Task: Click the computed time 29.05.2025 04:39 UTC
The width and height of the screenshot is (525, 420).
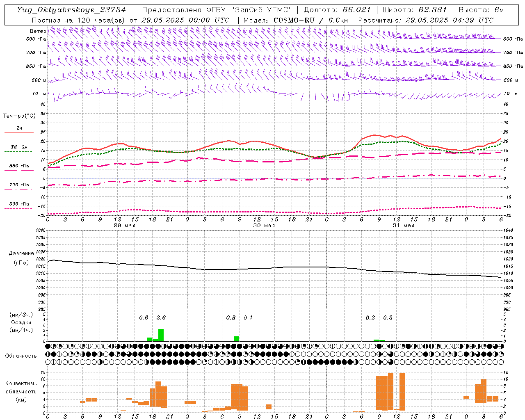Action: click(x=450, y=20)
